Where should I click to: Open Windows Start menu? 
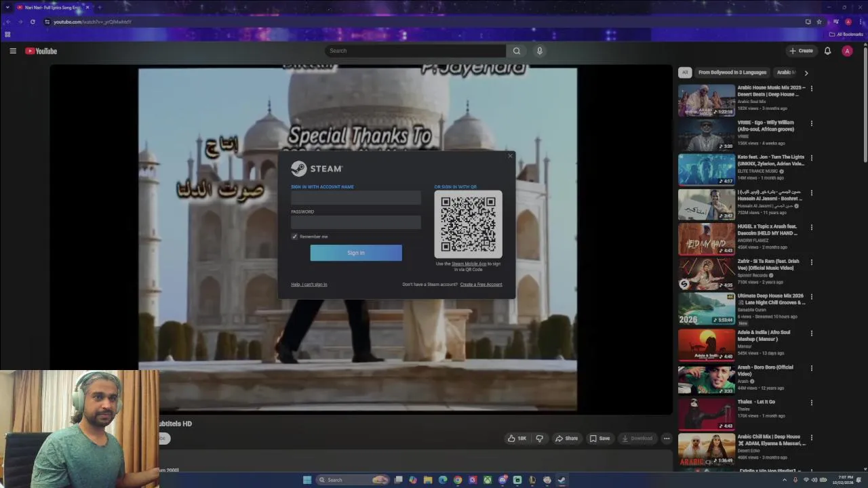tap(307, 480)
